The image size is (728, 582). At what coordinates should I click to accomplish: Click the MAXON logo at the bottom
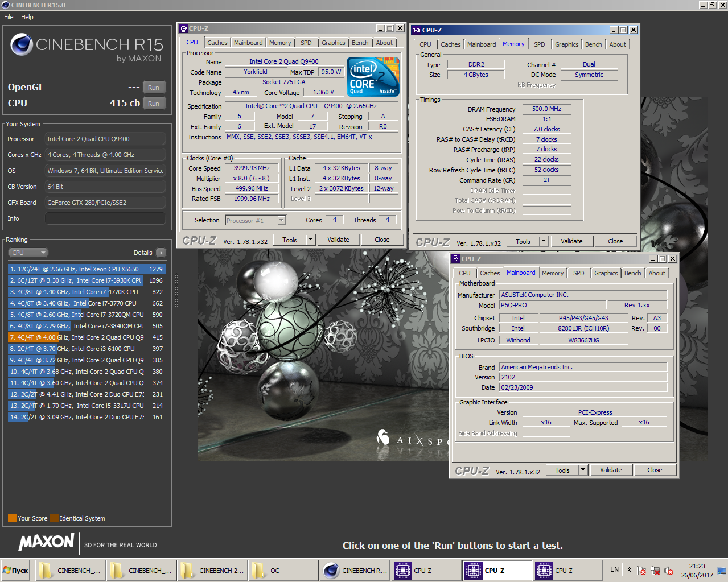pyautogui.click(x=47, y=542)
